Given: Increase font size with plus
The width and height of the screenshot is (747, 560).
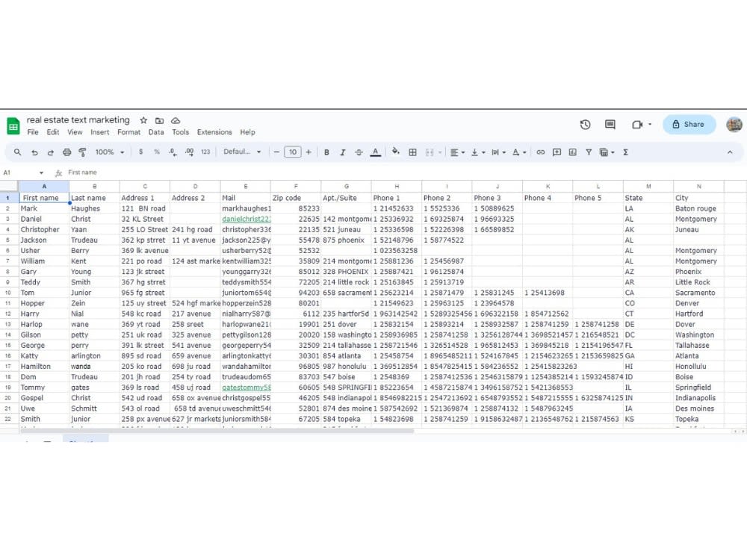Looking at the screenshot, I should tap(309, 152).
